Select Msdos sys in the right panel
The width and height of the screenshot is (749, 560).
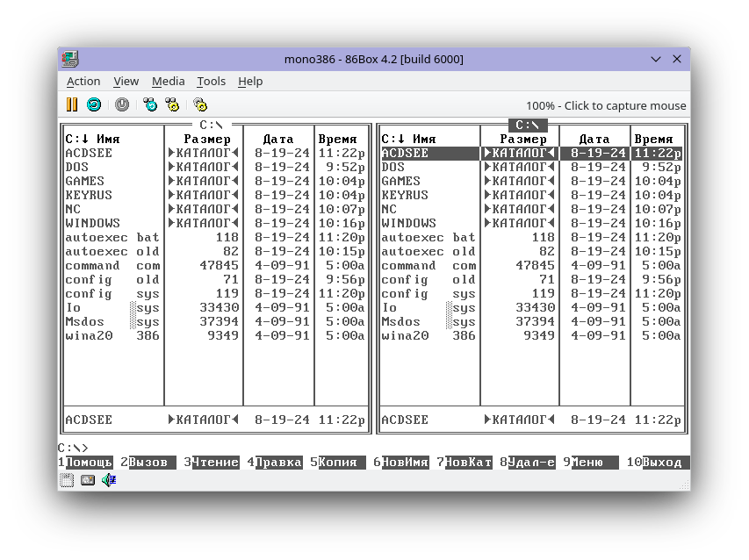tap(531, 322)
